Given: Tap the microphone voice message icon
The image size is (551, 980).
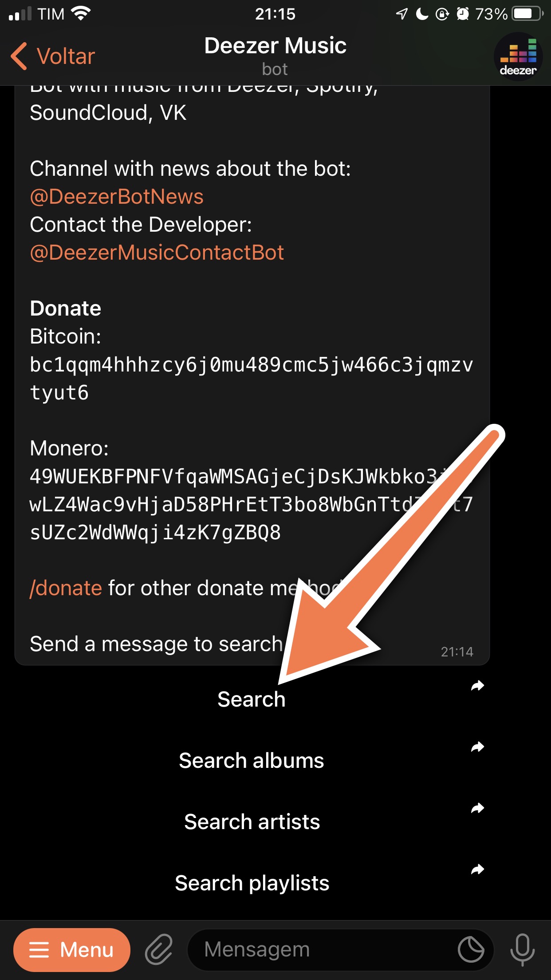Looking at the screenshot, I should click(x=522, y=949).
